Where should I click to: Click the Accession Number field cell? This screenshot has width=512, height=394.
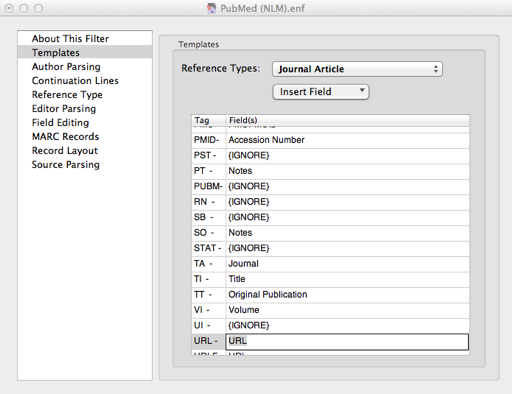tap(348, 140)
